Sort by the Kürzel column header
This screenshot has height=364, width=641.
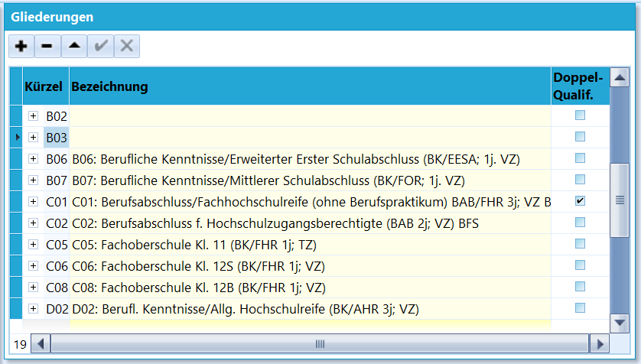click(x=46, y=86)
